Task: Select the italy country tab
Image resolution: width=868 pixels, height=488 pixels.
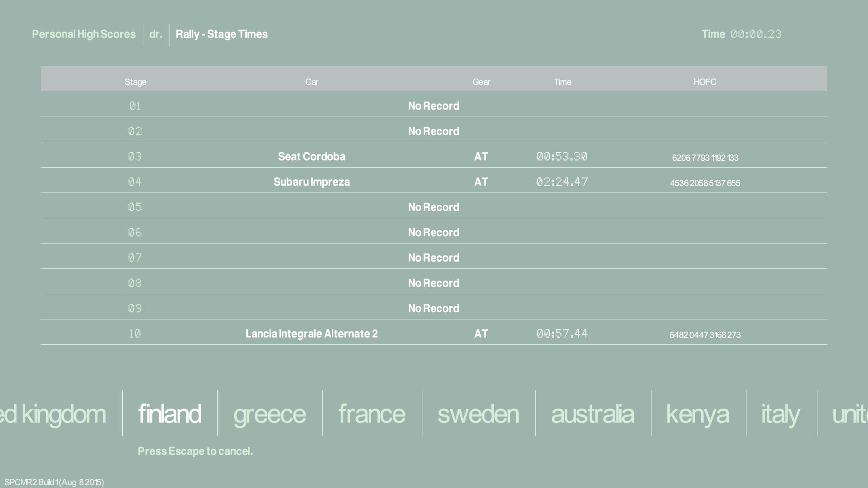Action: pos(780,414)
